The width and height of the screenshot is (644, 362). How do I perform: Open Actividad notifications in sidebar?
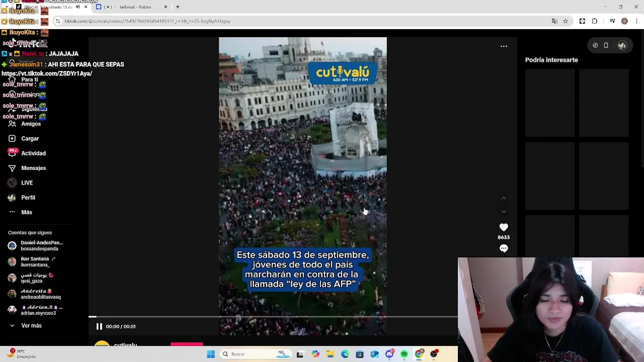[x=27, y=153]
